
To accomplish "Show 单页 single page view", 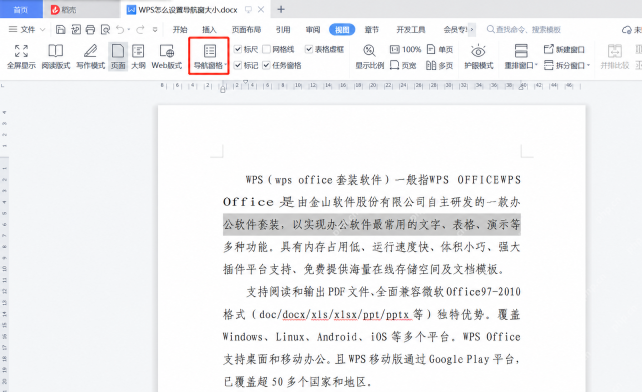I will click(440, 50).
